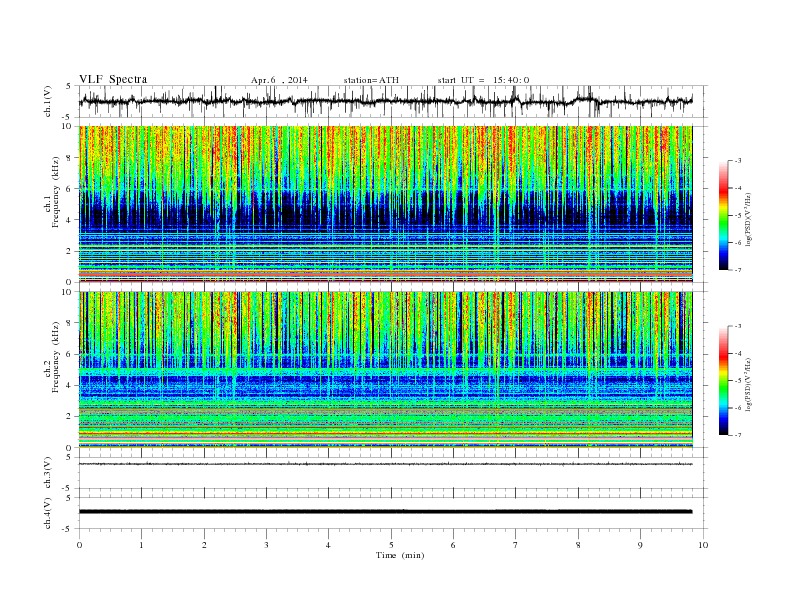Image resolution: width=792 pixels, height=612 pixels.
Task: Click the "ch.4(V)" axis label
Action: click(x=48, y=513)
